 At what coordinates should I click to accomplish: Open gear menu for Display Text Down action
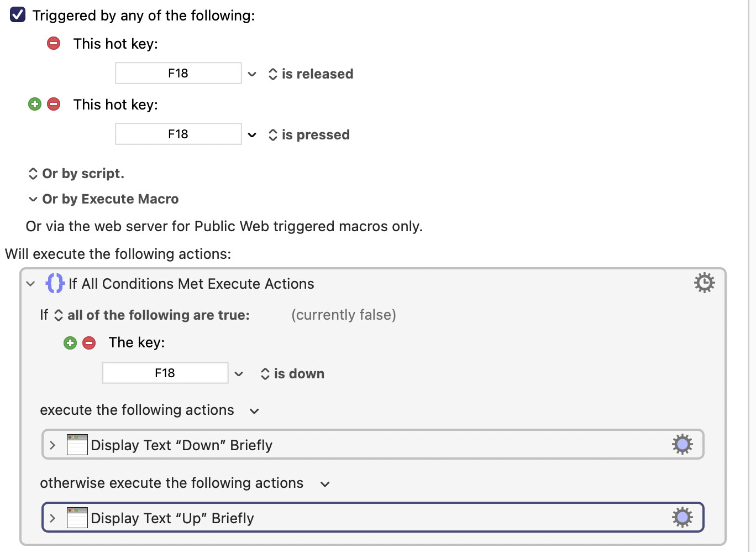point(683,444)
